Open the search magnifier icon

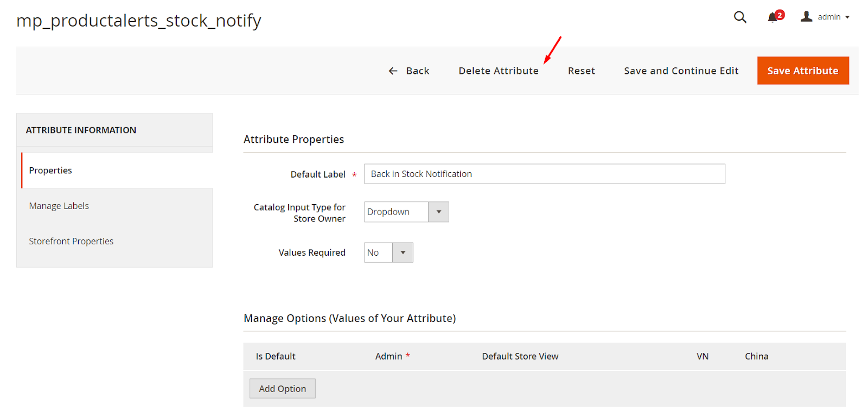[740, 17]
